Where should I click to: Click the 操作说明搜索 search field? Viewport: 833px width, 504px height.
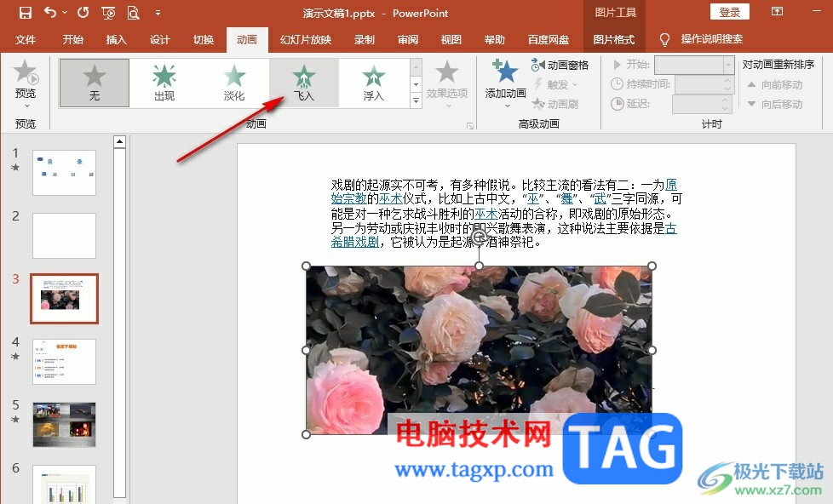coord(712,39)
